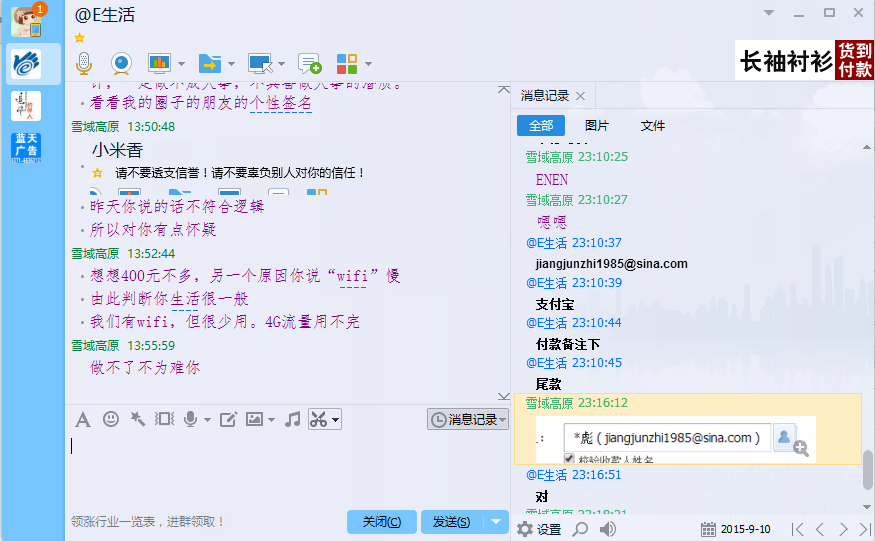Click the send file folder icon
The image size is (875, 541).
pyautogui.click(x=210, y=63)
